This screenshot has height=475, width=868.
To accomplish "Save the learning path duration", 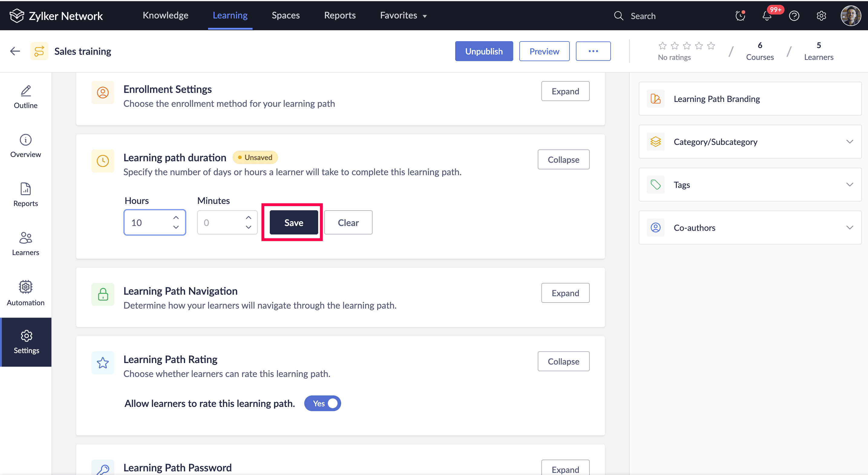I will click(x=293, y=222).
